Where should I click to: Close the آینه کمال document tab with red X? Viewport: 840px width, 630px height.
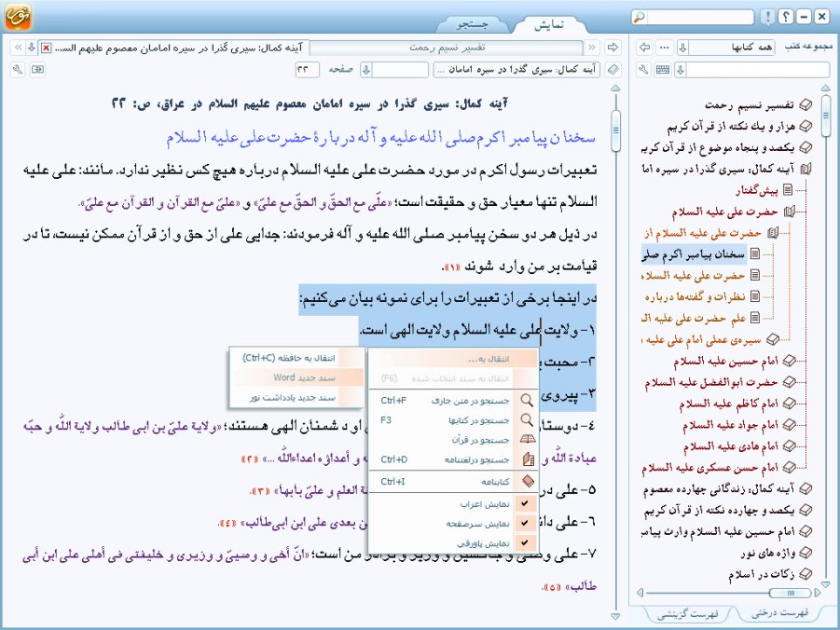[x=46, y=48]
